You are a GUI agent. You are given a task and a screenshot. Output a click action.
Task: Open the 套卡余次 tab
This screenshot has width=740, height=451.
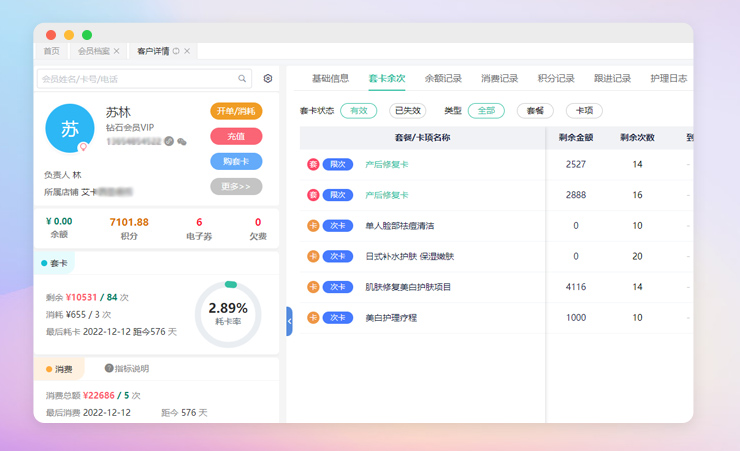pos(387,78)
